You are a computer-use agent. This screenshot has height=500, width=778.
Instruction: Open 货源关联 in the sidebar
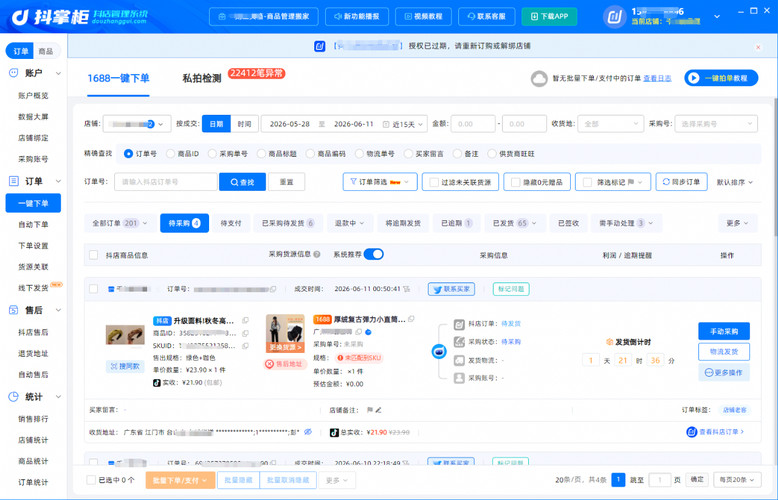point(33,267)
